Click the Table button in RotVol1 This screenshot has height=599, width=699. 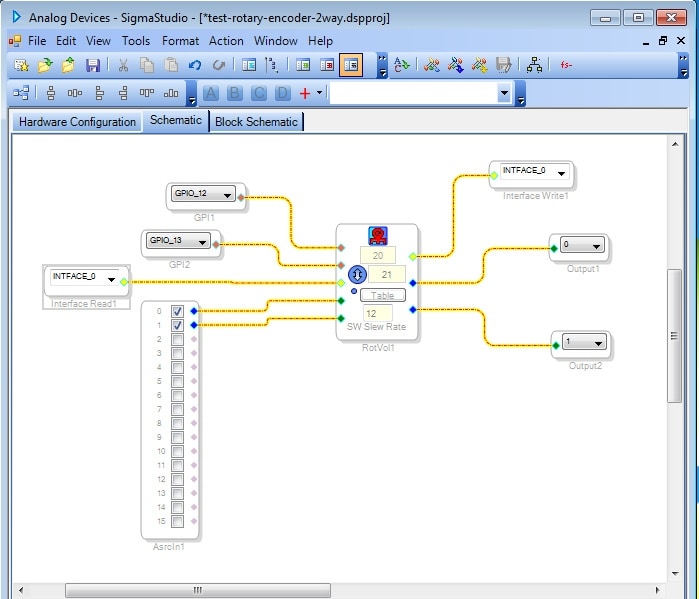point(382,295)
